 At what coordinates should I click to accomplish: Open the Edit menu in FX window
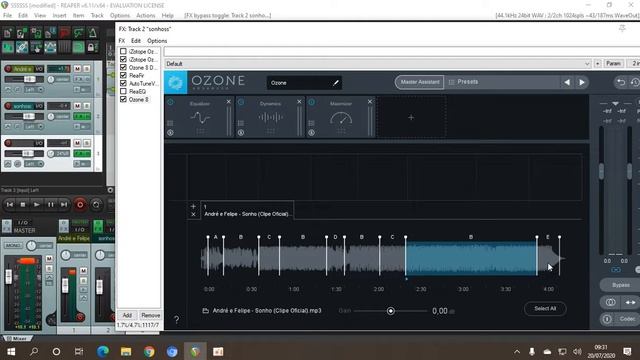136,41
